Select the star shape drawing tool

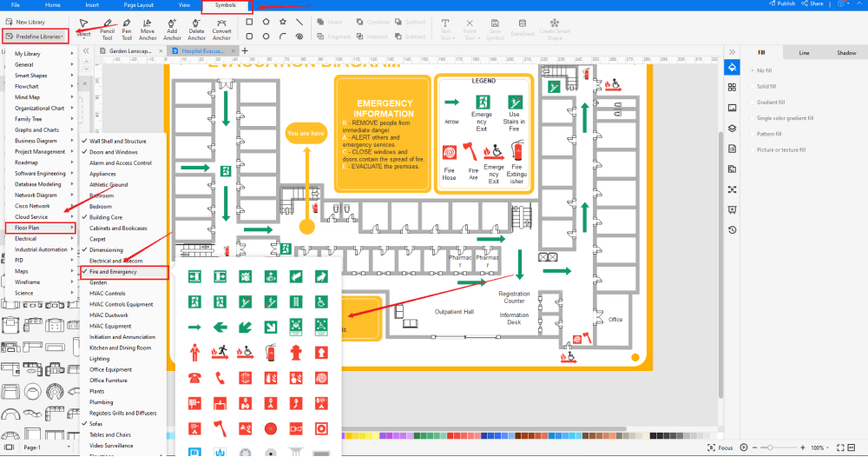[x=283, y=21]
